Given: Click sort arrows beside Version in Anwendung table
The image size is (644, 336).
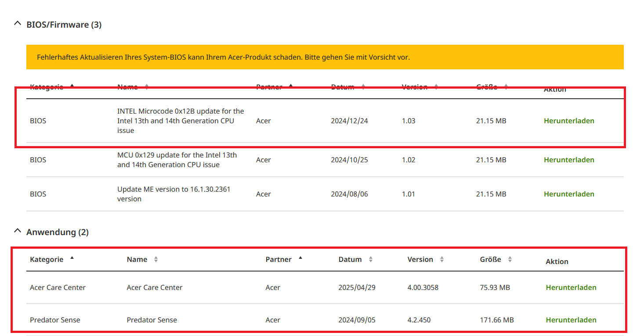Looking at the screenshot, I should 441,260.
